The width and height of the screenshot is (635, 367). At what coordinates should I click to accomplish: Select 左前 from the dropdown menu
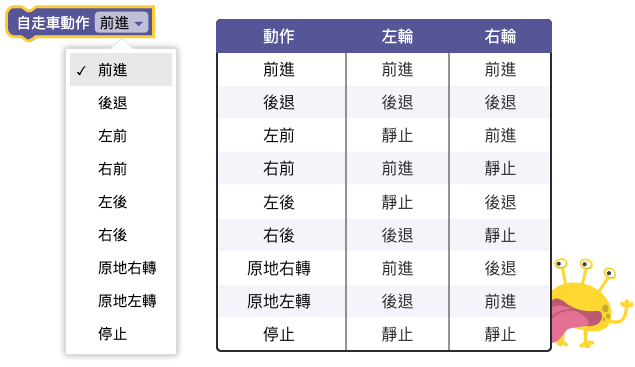121,136
